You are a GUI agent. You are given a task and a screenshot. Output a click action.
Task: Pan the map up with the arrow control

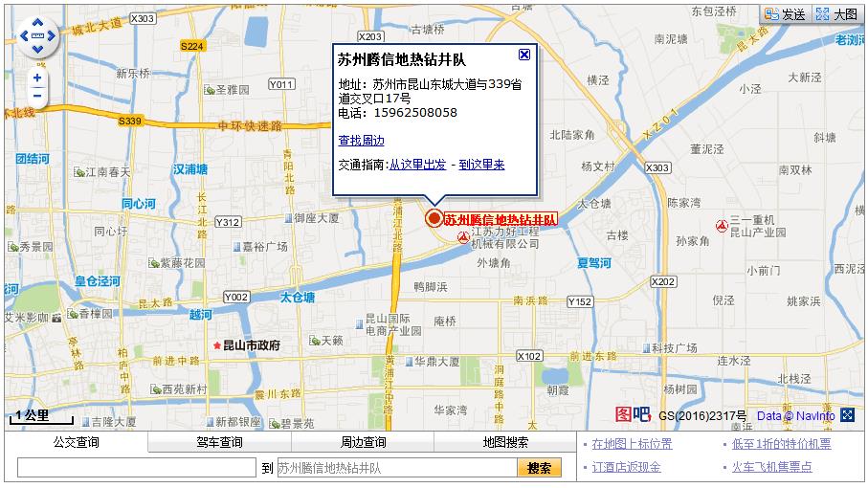[x=37, y=23]
